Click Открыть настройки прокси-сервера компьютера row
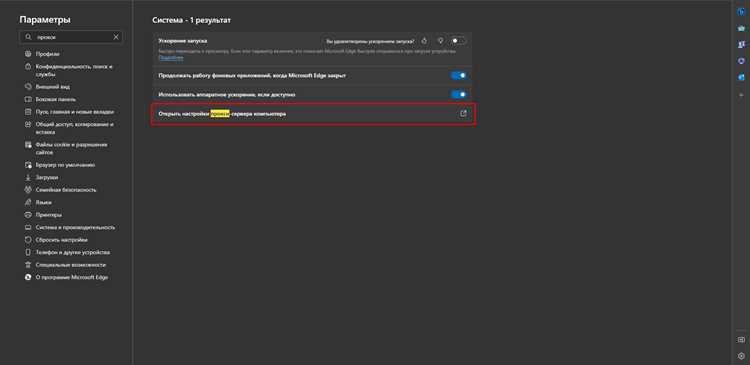750x365 pixels. click(x=314, y=114)
